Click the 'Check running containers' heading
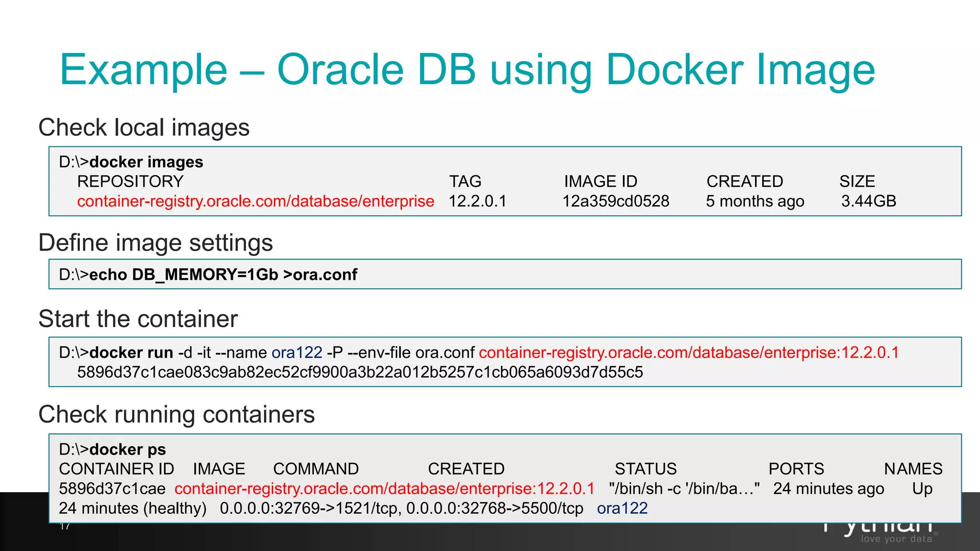980x551 pixels. click(x=177, y=415)
